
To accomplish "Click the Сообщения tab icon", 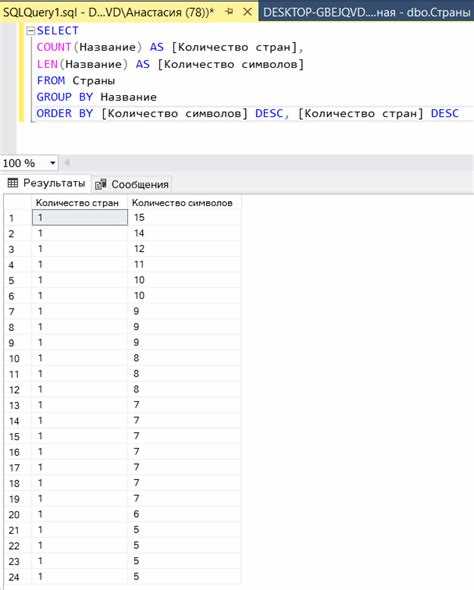I will tap(101, 184).
